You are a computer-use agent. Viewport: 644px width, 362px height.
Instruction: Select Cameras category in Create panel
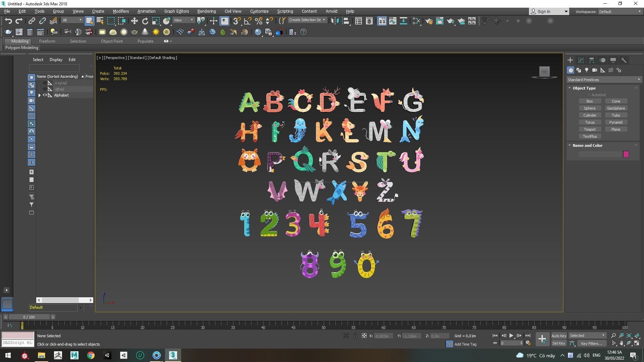[x=595, y=70]
